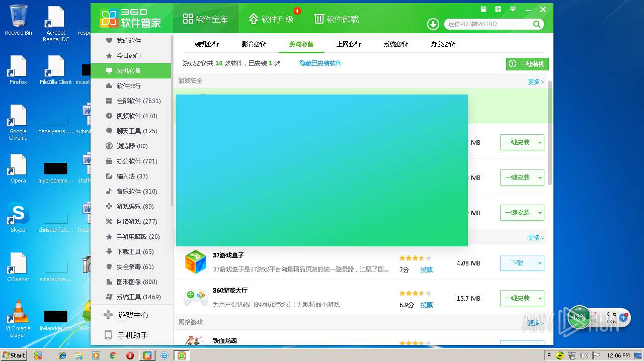Expand dropdown arrow beside 360游戏大厅 install button

[x=540, y=298]
